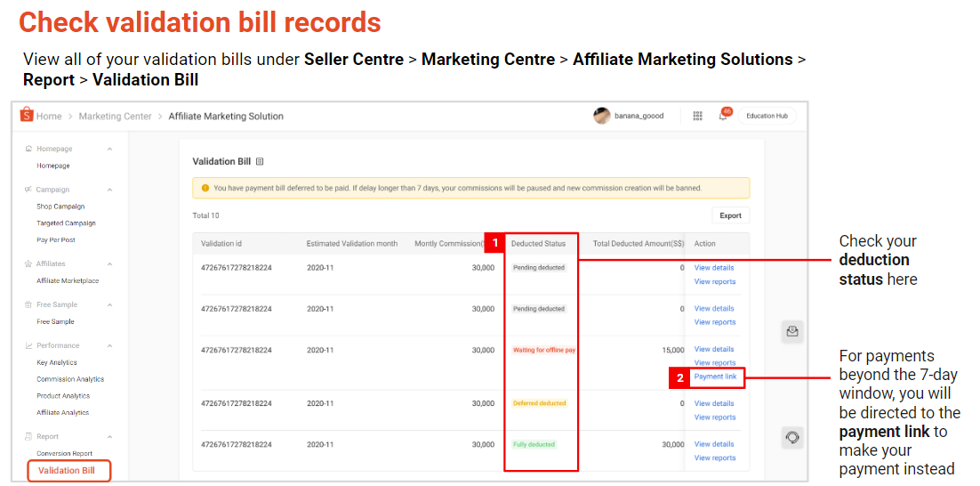Click the info icon beside Validation Bill
980x486 pixels.
point(260,162)
